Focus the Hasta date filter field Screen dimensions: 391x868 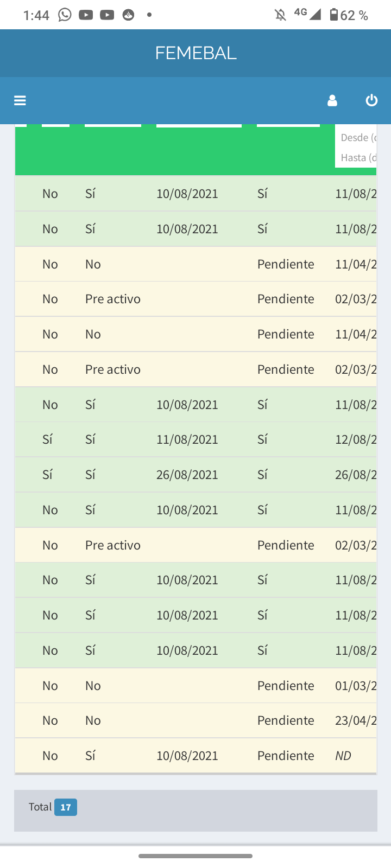pos(357,158)
